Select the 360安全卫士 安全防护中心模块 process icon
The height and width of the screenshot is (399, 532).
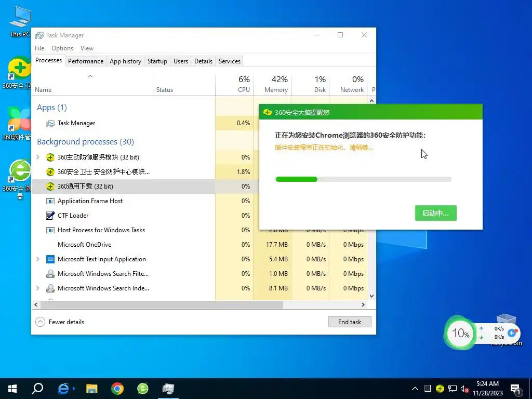pyautogui.click(x=50, y=171)
